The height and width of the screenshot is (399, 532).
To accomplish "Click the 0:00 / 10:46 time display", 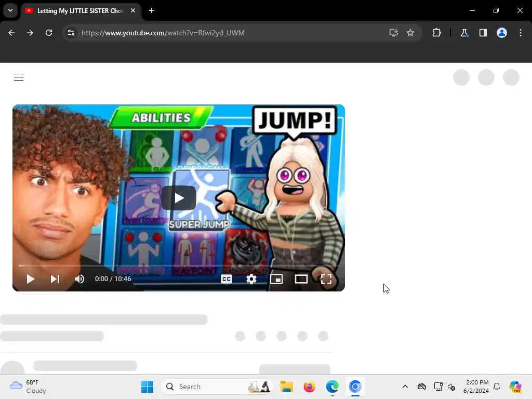I will pyautogui.click(x=113, y=279).
